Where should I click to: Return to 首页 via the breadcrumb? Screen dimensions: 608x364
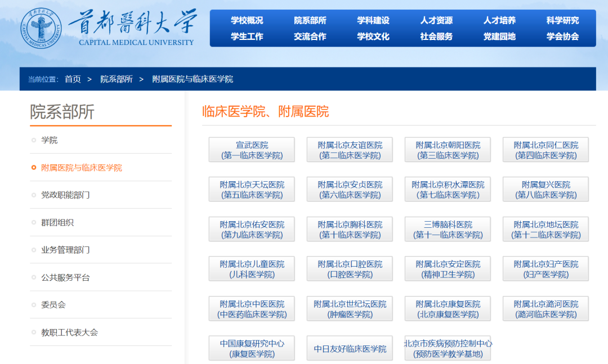(73, 79)
